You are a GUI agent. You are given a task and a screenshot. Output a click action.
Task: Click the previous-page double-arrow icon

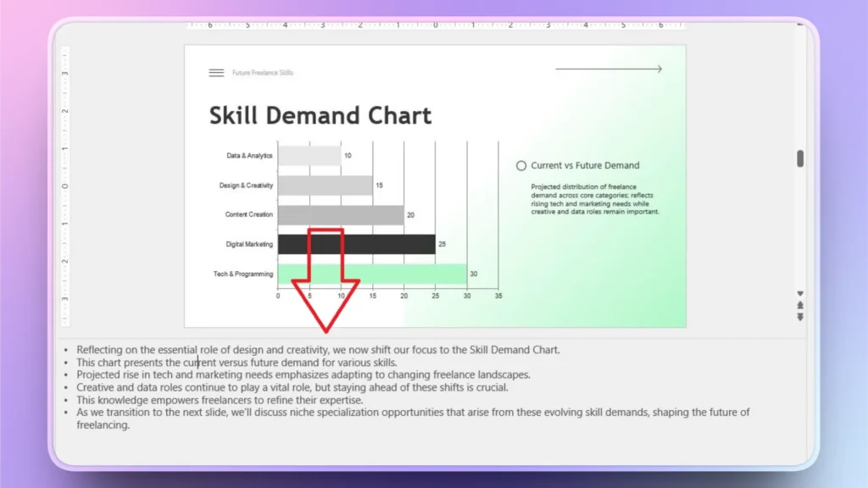pyautogui.click(x=800, y=305)
